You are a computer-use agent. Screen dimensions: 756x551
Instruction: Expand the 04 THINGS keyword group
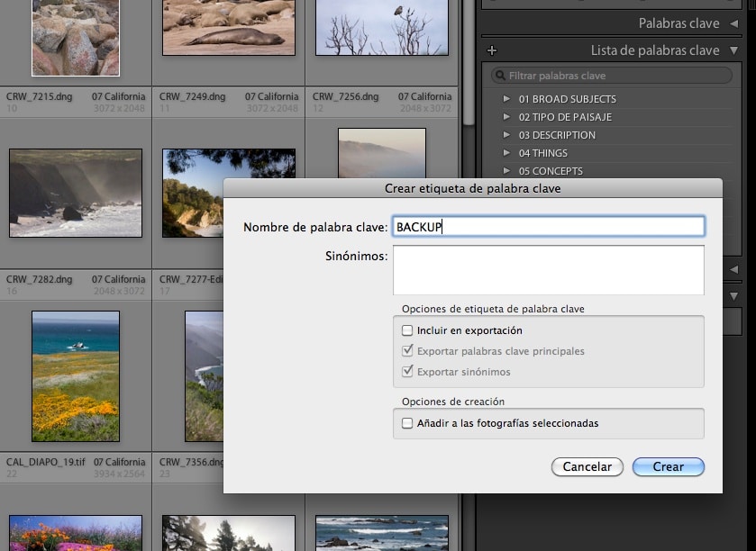(x=506, y=153)
